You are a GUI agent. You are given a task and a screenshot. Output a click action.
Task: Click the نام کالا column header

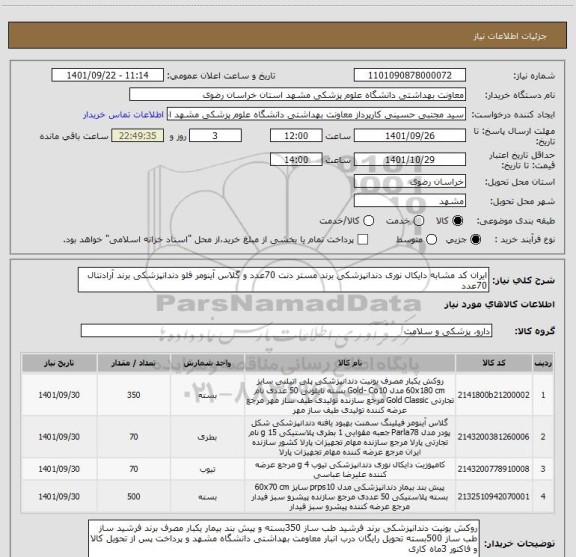[x=350, y=363]
